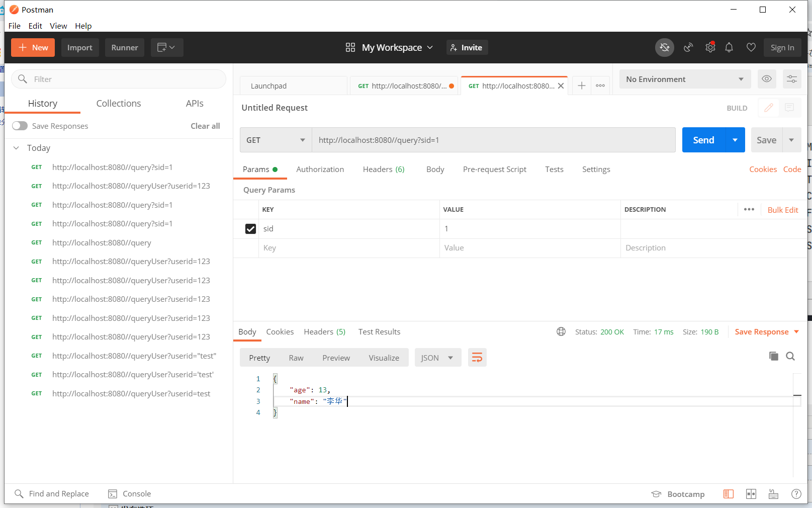Collapse the Today history group
812x508 pixels.
[16, 148]
